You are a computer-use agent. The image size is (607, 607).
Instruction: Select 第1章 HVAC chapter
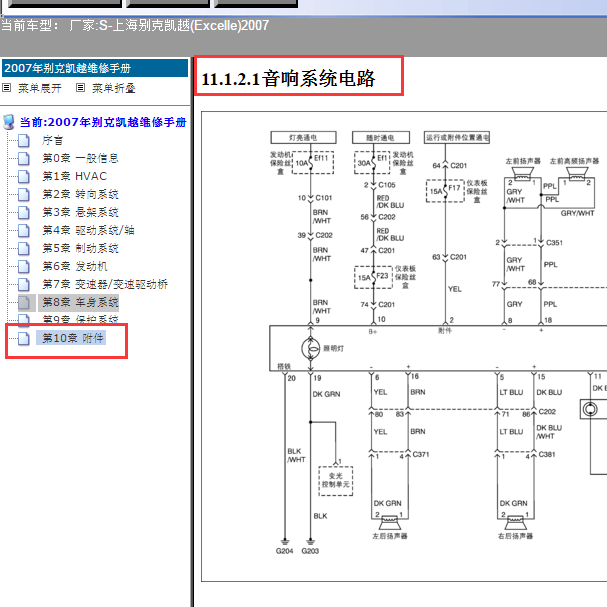point(74,176)
